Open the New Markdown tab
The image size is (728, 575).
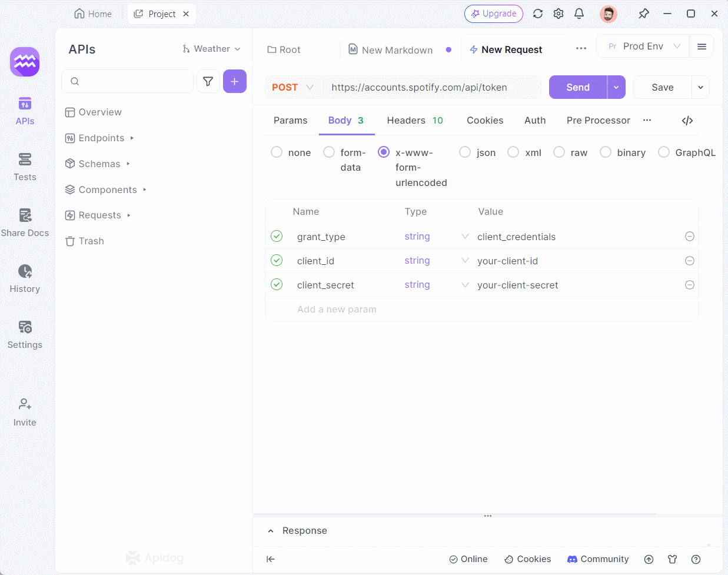point(398,50)
